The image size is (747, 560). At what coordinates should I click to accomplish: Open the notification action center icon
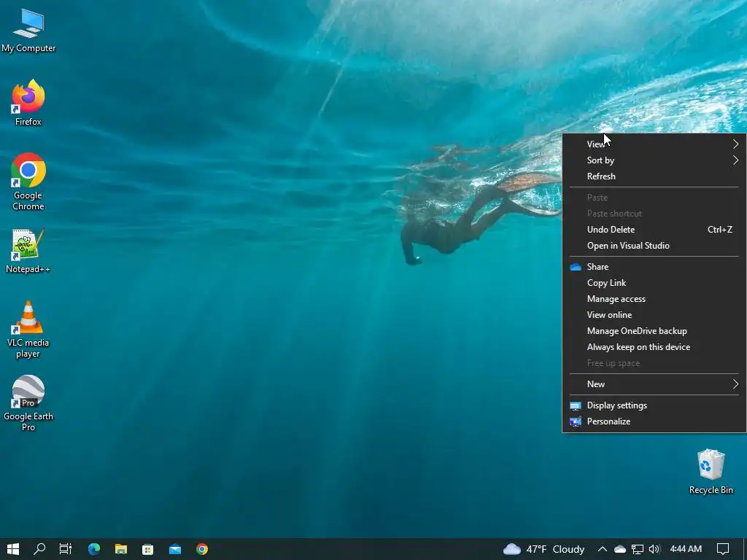pos(723,549)
